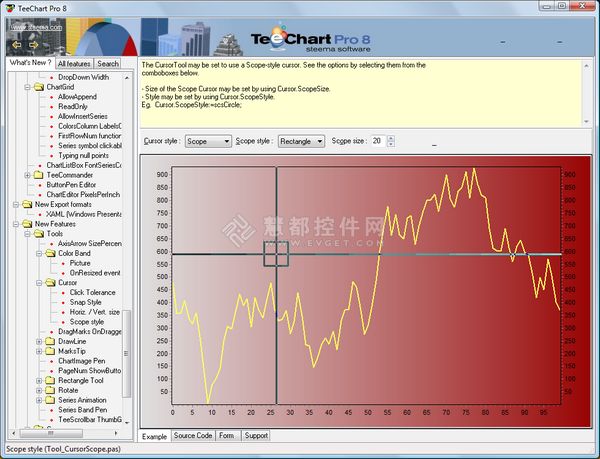Collapse the Cursor tree node

[39, 283]
